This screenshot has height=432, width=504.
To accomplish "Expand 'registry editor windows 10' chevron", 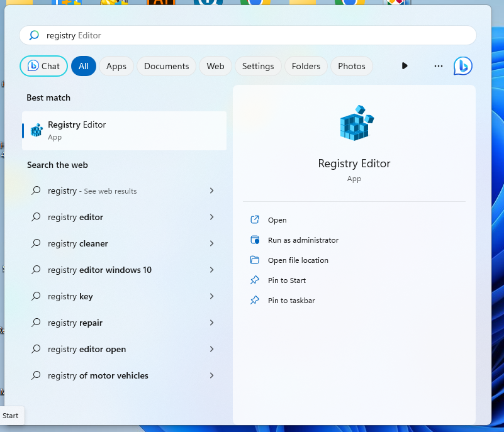I will pyautogui.click(x=211, y=270).
